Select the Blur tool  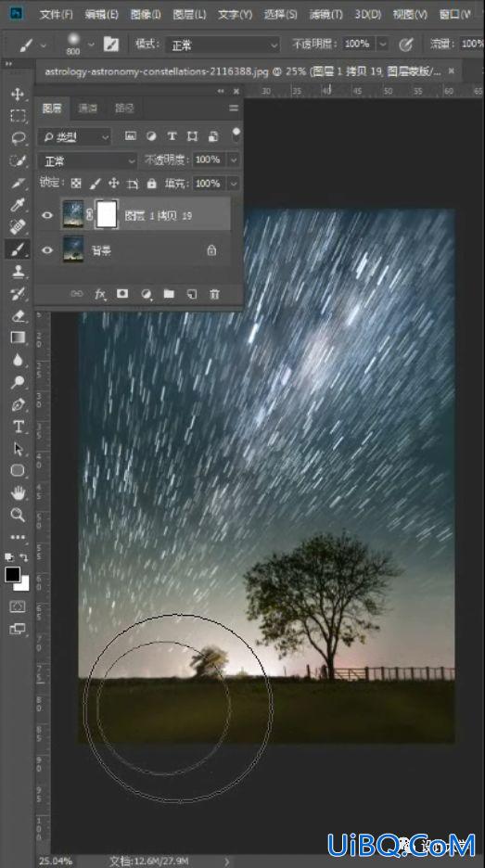point(18,360)
